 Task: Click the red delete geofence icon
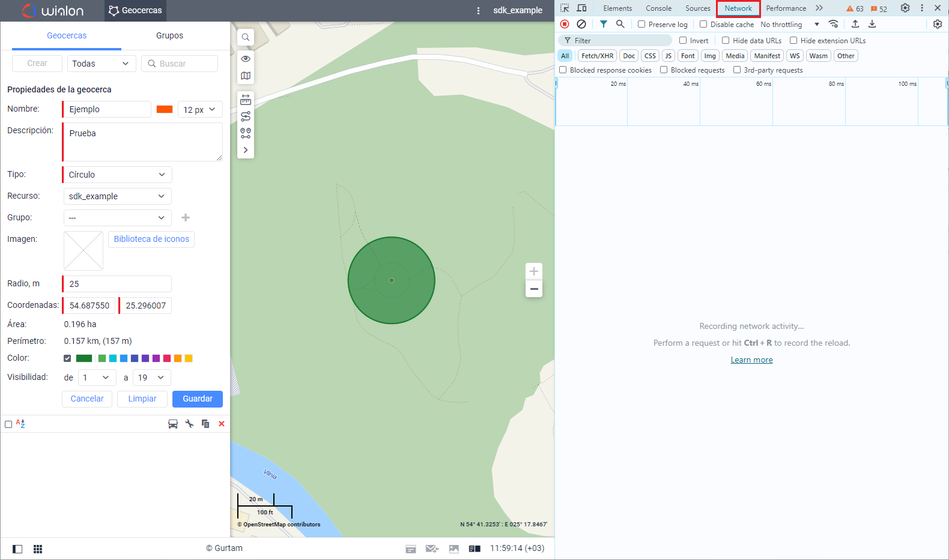pos(222,424)
